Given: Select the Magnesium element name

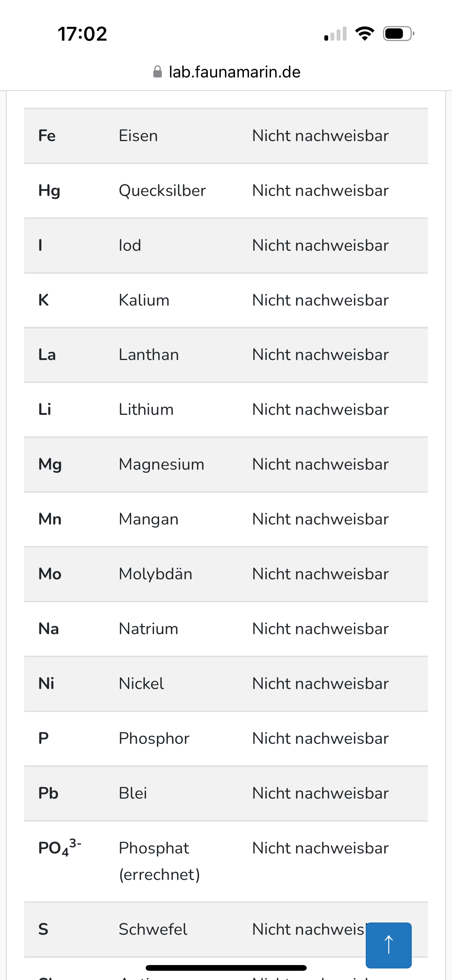Looking at the screenshot, I should tap(161, 464).
